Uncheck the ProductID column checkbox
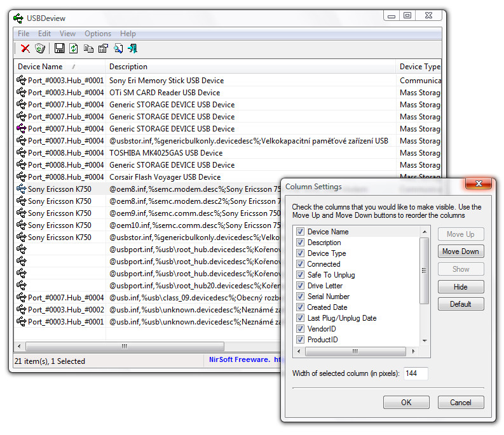 click(300, 339)
